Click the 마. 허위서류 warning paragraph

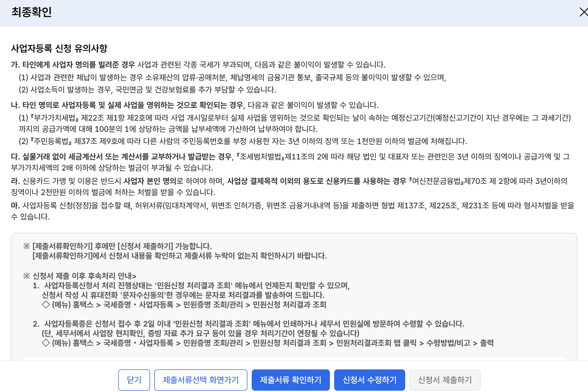pos(292,205)
